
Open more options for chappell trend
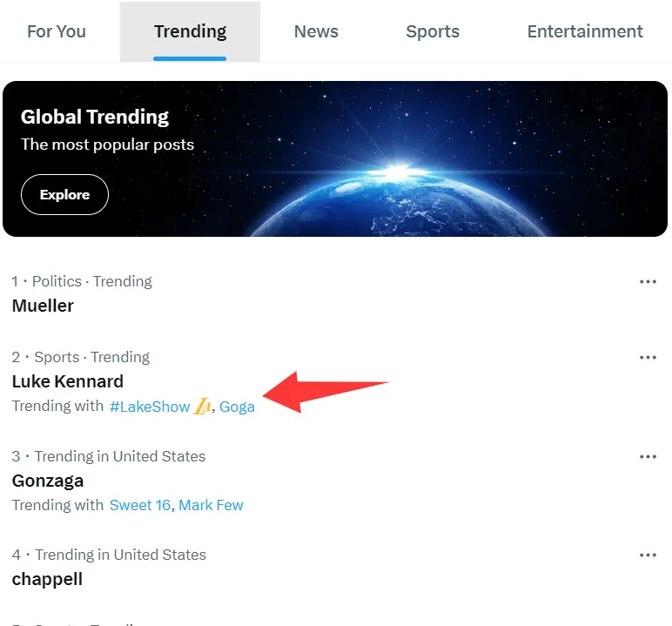[x=648, y=555]
